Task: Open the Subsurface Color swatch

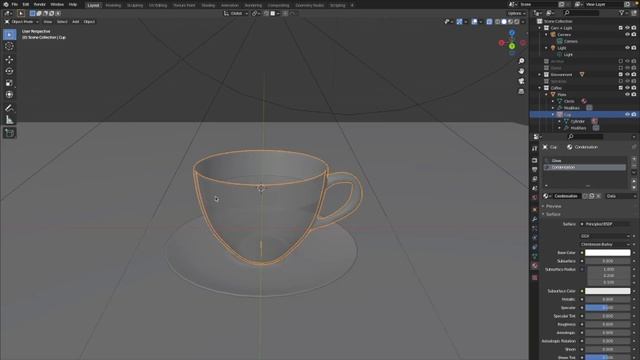Action: pyautogui.click(x=608, y=291)
